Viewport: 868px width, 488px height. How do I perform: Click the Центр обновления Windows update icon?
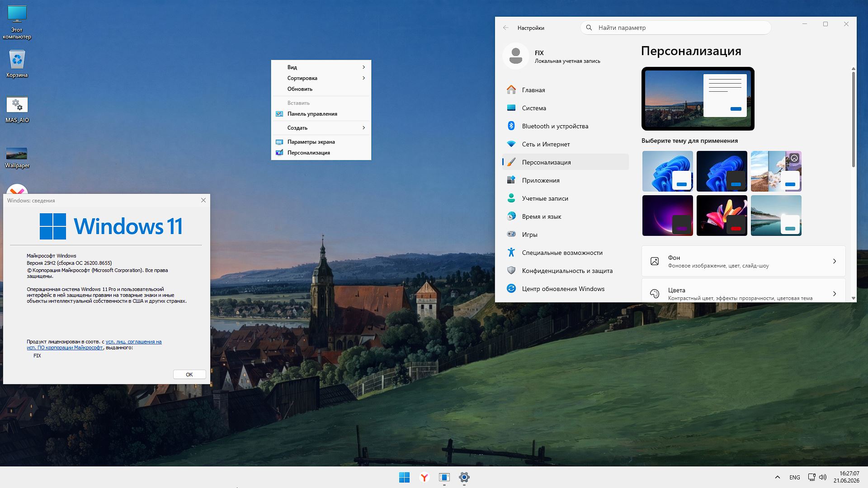511,289
